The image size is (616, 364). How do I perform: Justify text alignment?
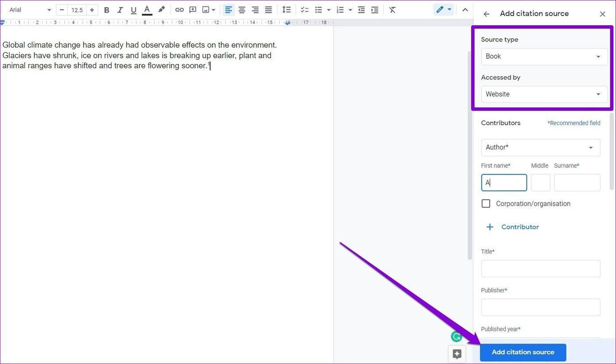[x=268, y=10]
